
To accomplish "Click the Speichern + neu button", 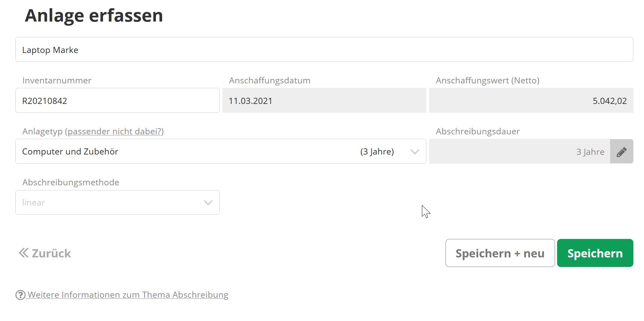I will (x=500, y=253).
